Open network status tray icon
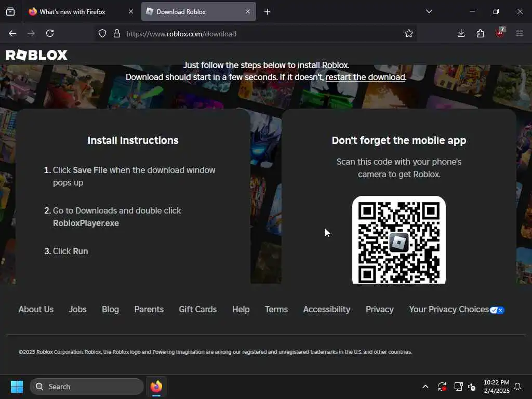This screenshot has height=399, width=532. click(x=458, y=387)
